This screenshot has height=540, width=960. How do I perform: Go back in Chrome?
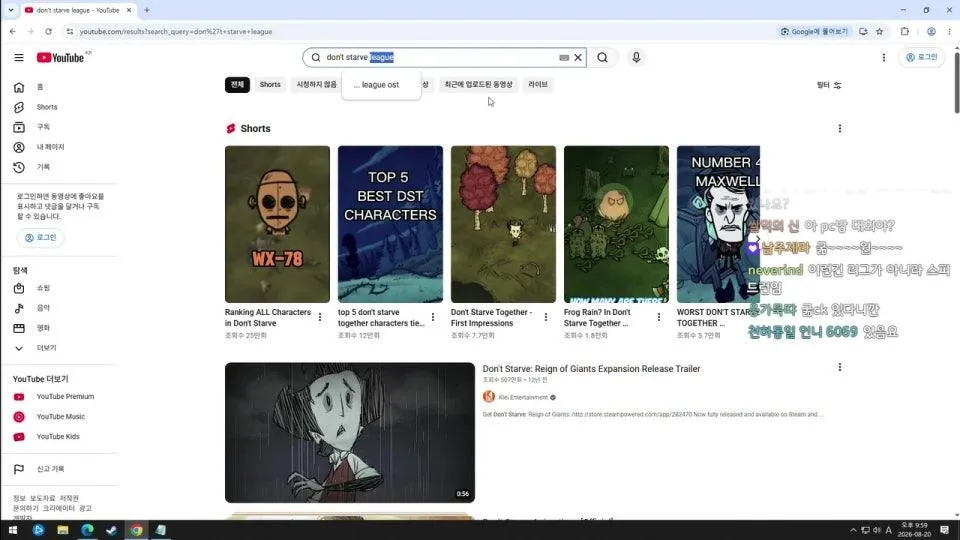click(x=13, y=32)
